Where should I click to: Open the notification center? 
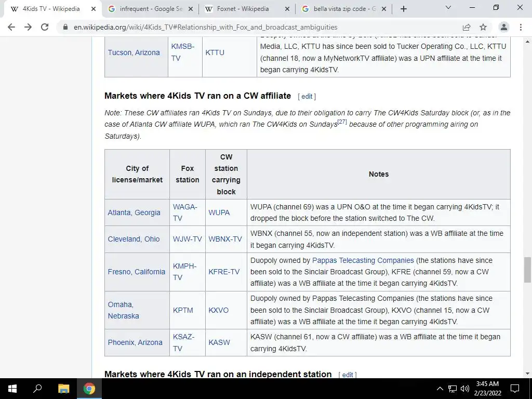515,389
